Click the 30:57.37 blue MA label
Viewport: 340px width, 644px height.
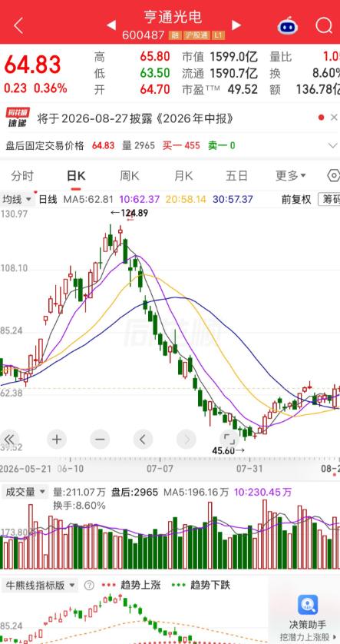233,200
